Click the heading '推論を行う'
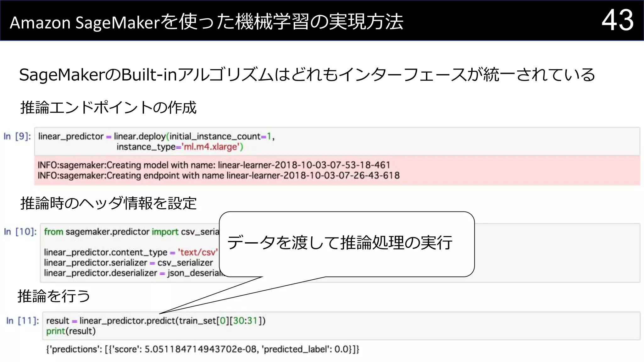 coord(54,296)
